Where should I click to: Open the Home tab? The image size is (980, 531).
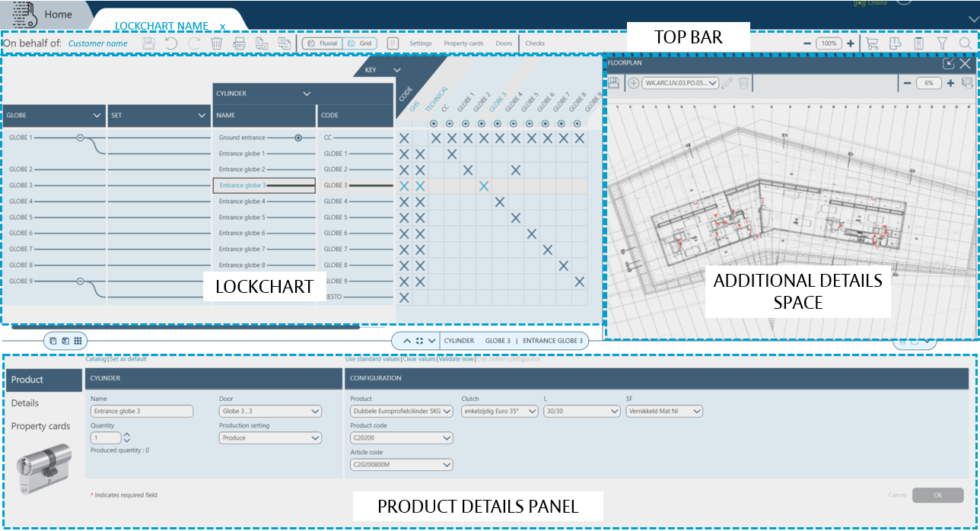pos(58,14)
